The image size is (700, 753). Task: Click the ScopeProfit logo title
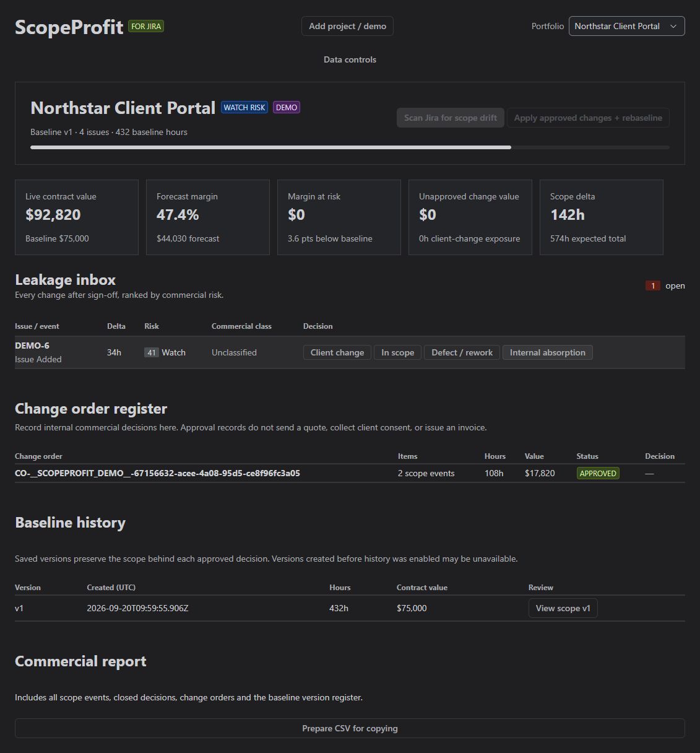69,27
